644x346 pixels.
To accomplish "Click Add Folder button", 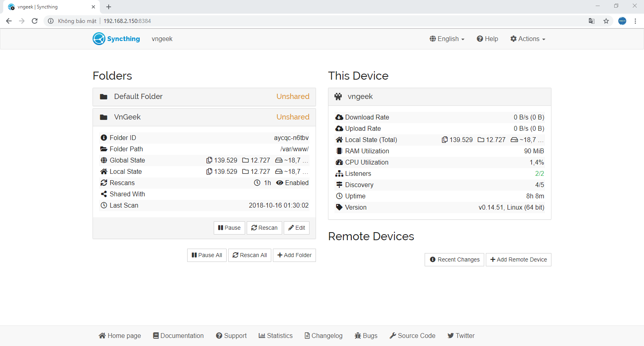I will tap(294, 255).
